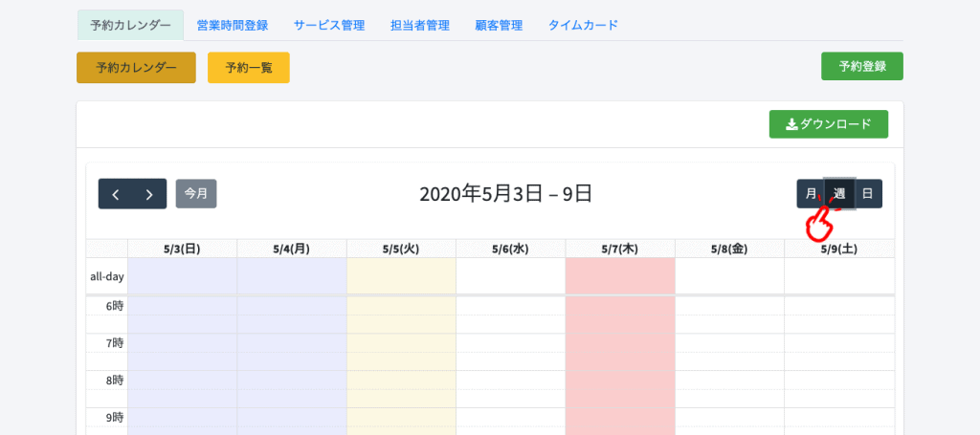Click the green 予約登録 button
The image size is (980, 435).
[x=862, y=66]
